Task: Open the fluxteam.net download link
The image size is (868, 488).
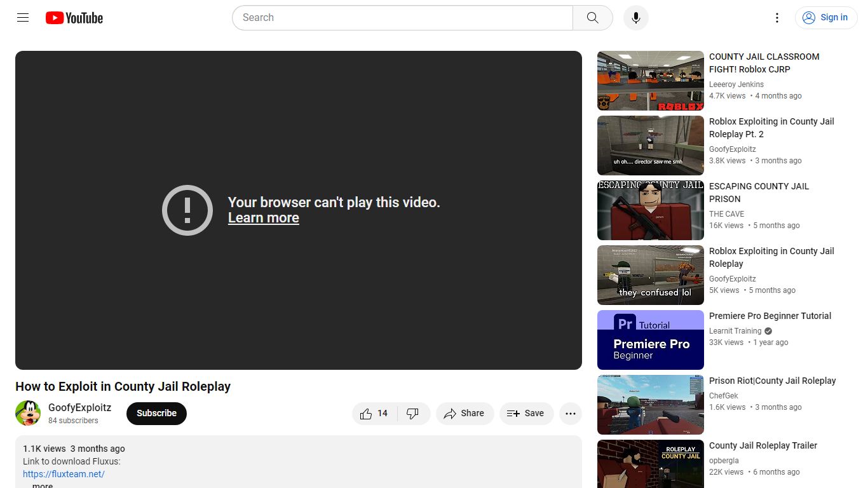Action: click(x=64, y=474)
